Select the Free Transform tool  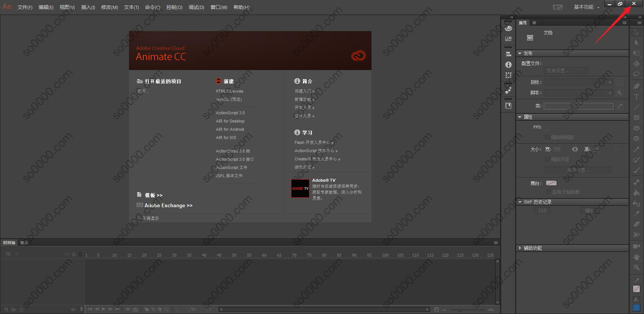click(636, 53)
